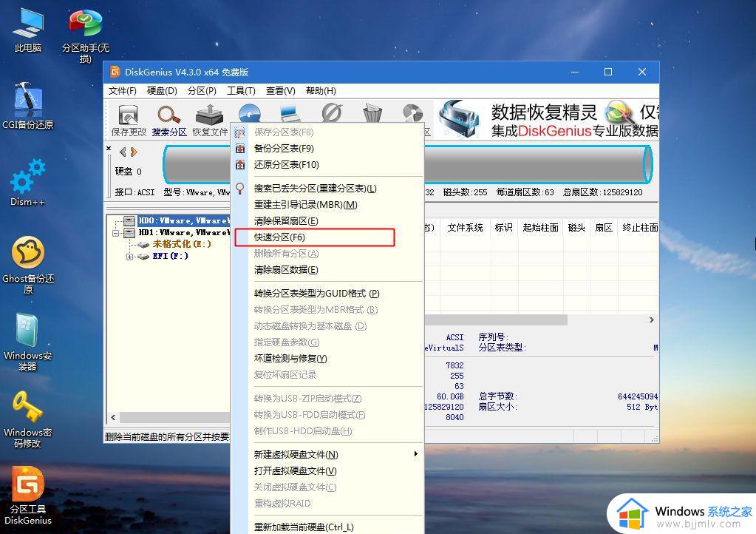
Task: Open 帮助(H) menu
Action: tap(321, 91)
